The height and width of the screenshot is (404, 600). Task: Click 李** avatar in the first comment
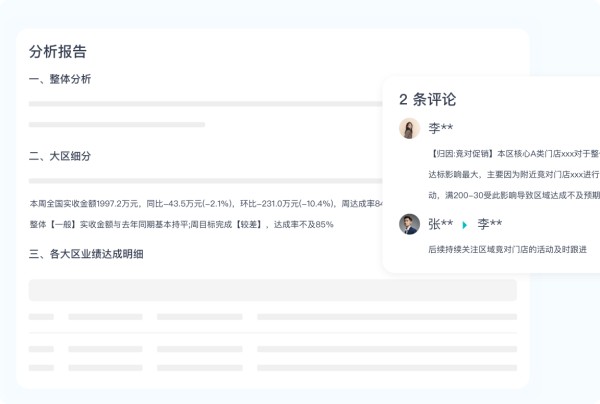(409, 128)
